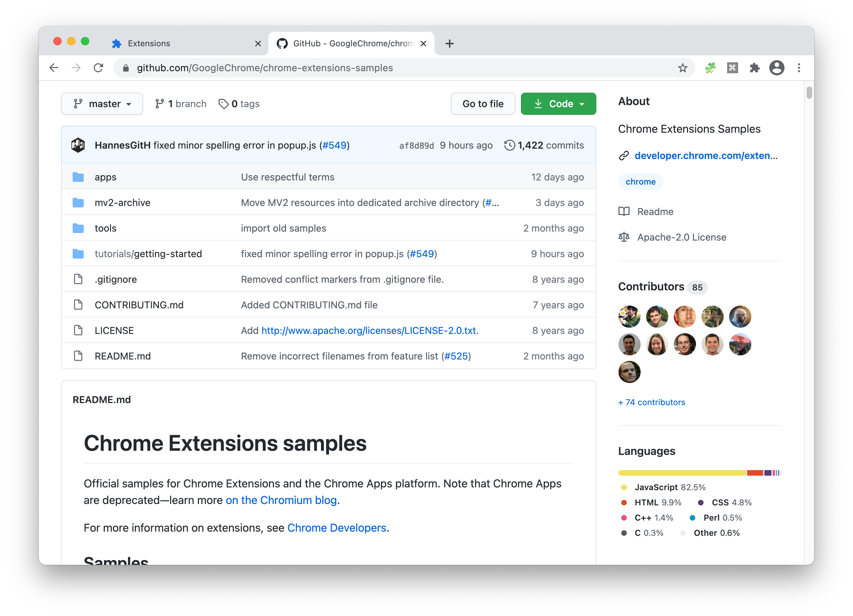Image resolution: width=853 pixels, height=616 pixels.
Task: Click the site lock icon in address bar
Action: 126,68
